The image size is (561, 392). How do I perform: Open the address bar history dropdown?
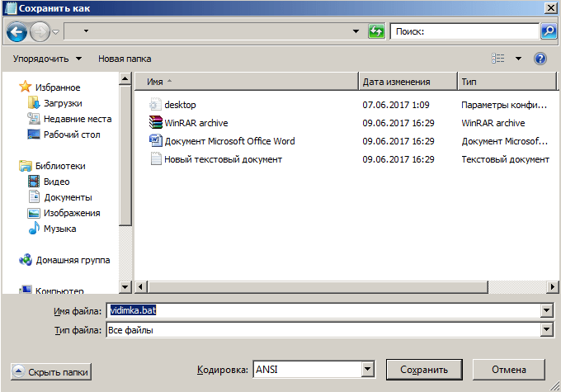356,31
